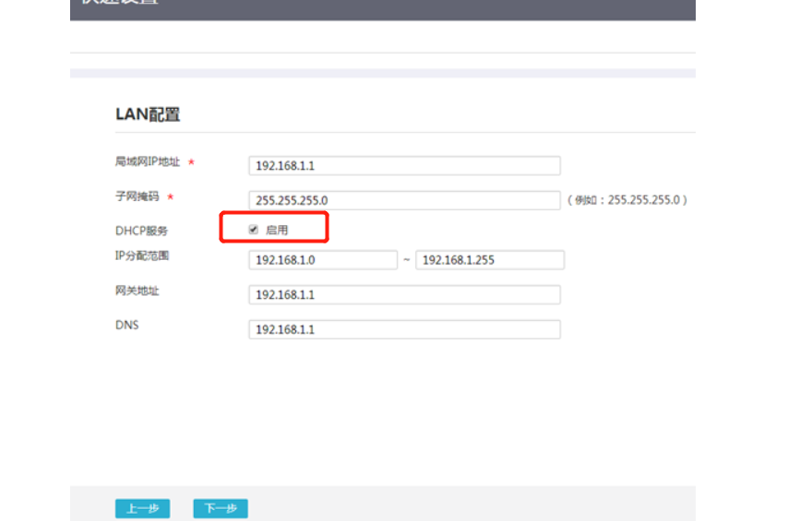This screenshot has height=521, width=812.
Task: Click into the DNS input field
Action: [404, 329]
